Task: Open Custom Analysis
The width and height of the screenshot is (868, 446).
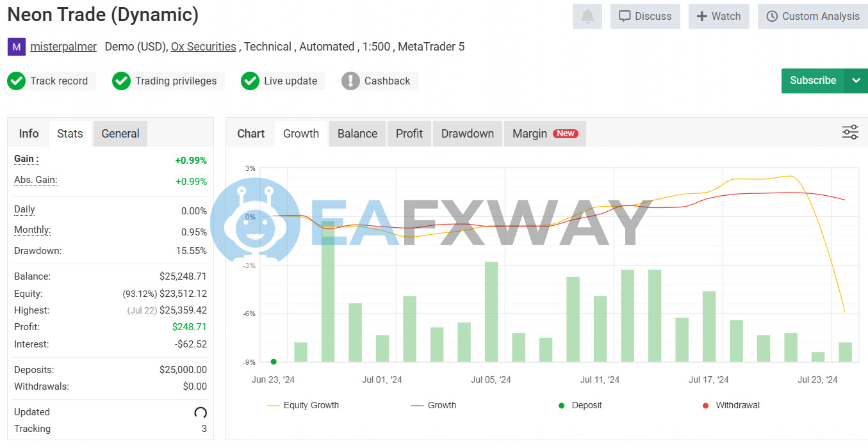Action: point(813,17)
